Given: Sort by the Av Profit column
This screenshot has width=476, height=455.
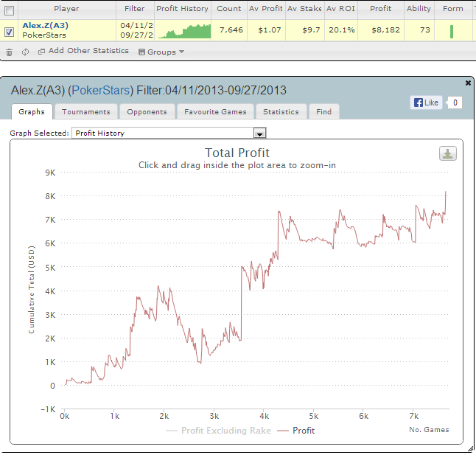Looking at the screenshot, I should [266, 9].
